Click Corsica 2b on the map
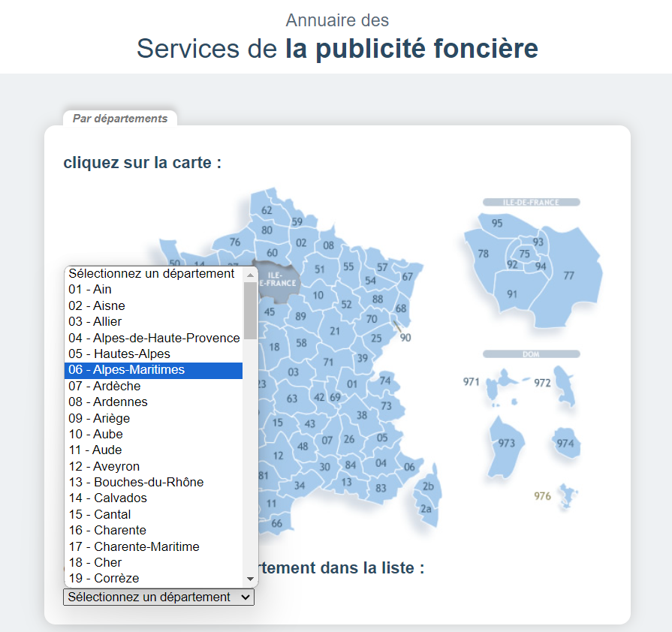Viewport: 672px width, 632px height. tap(428, 486)
